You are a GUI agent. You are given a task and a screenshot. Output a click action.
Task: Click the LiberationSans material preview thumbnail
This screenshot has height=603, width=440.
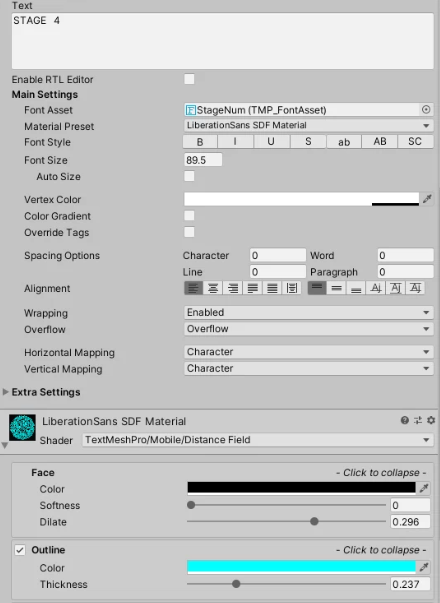[x=22, y=427]
